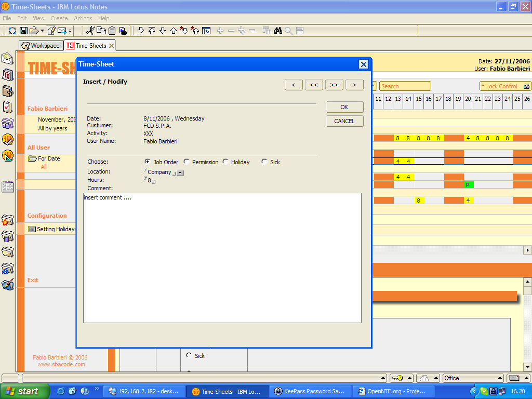The image size is (532, 399).
Task: Click the next unread starred arrow icon
Action: coord(184,31)
